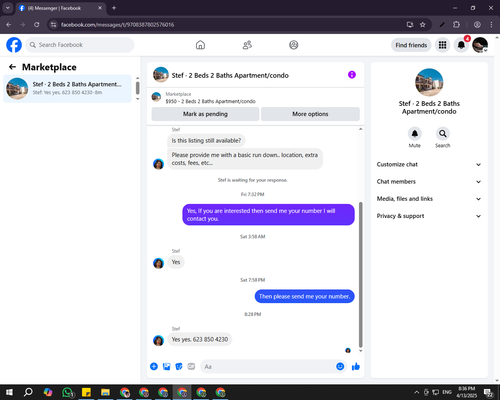This screenshot has height=400, width=500.
Task: Click the ENG language indicator in tray
Action: pos(447,392)
